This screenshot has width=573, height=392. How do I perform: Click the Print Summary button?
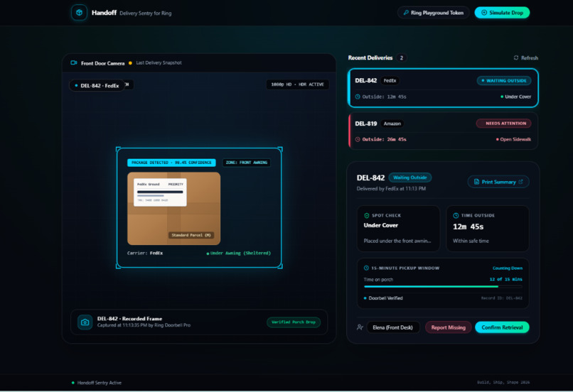point(498,182)
